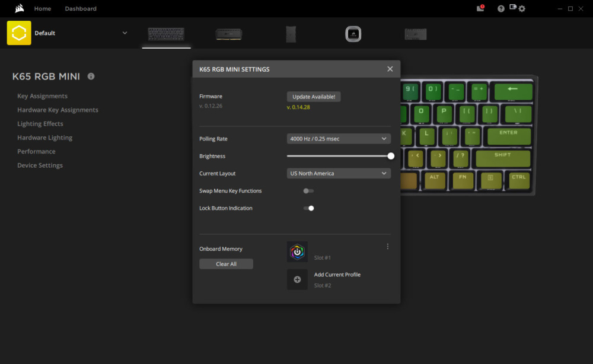Click the backslash key on keyboard preview
The image size is (593, 364).
518,113
